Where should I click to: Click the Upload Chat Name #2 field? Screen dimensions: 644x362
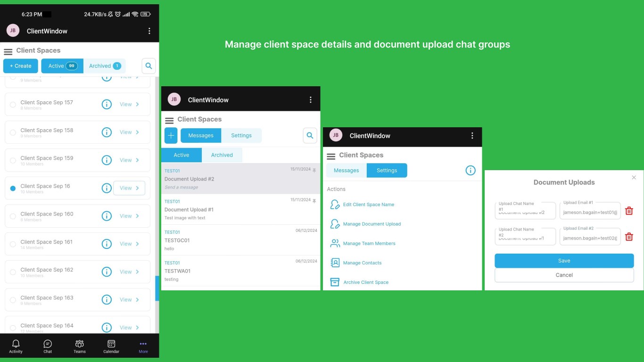point(525,237)
